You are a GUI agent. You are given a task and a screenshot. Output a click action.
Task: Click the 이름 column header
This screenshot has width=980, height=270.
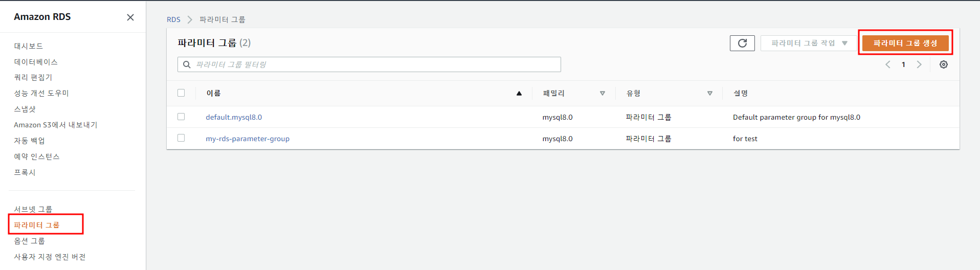213,93
